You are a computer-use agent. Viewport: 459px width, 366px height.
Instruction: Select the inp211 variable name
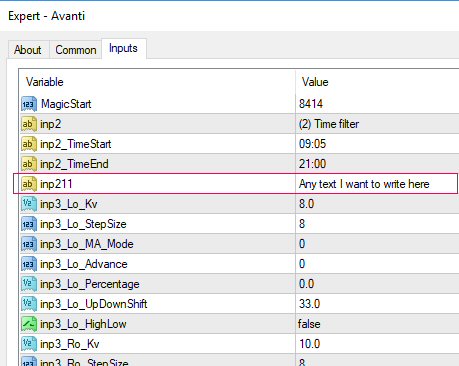[x=56, y=184]
